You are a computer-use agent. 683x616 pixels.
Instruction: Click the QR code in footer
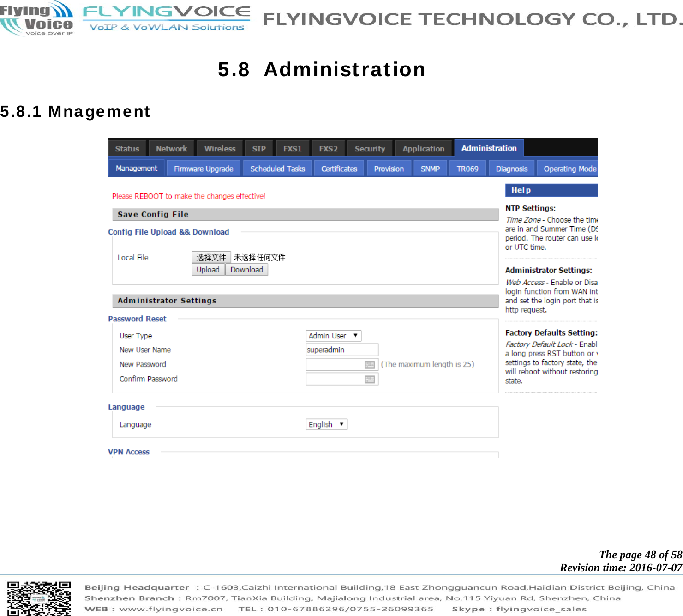coord(39,598)
